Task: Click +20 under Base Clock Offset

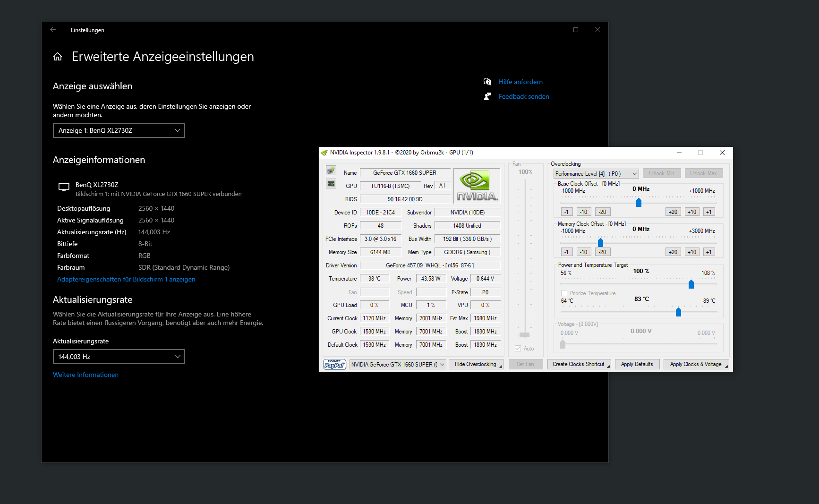Action: coord(673,212)
